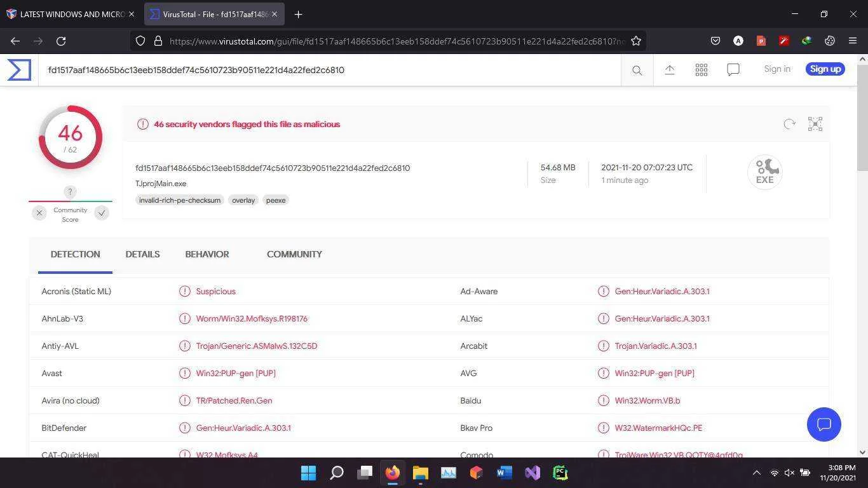Click Arcabit Trojan.Variadic.A.303.1 result
This screenshot has height=488, width=868.
tap(656, 346)
